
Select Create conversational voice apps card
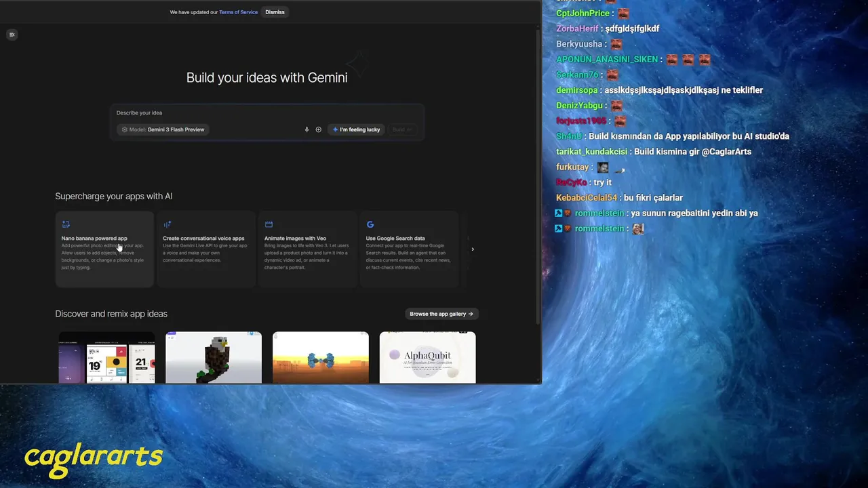pos(206,249)
